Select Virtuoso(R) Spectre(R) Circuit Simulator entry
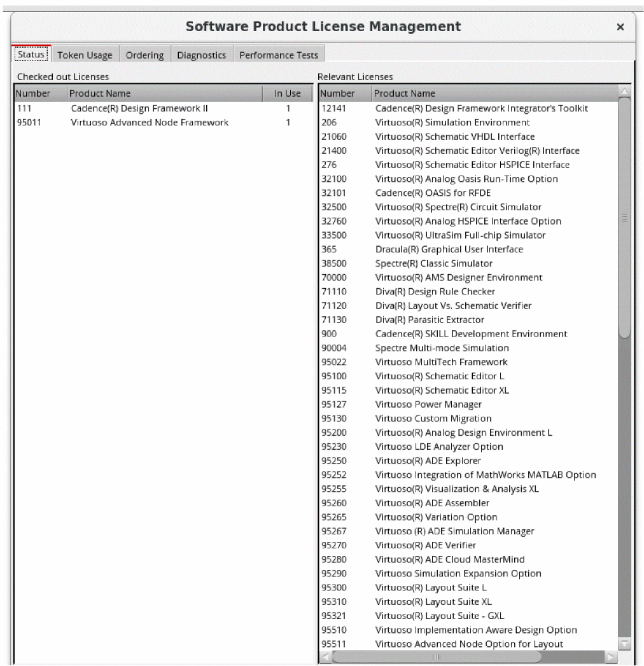 pos(458,207)
